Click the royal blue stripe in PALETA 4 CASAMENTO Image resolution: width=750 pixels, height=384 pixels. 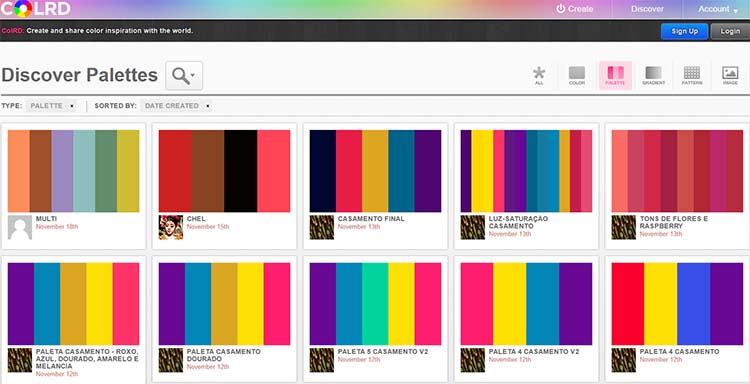[x=694, y=304]
